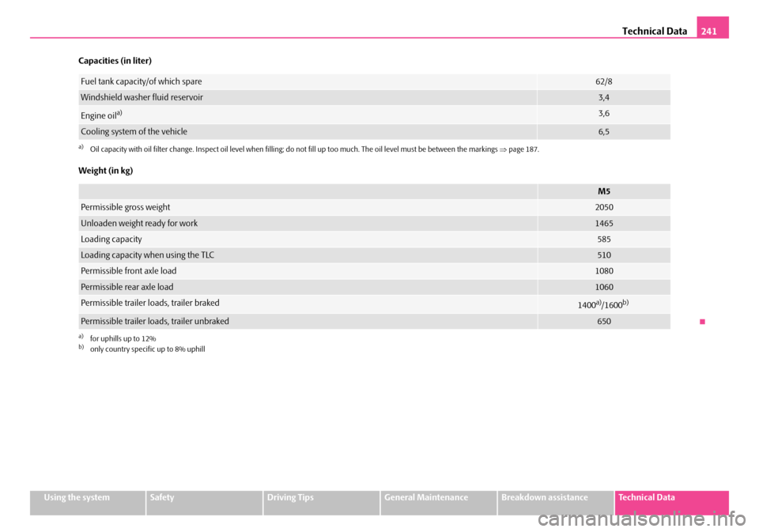Go to the General Maintenance tab
This screenshot has width=759, height=532.
[439, 498]
